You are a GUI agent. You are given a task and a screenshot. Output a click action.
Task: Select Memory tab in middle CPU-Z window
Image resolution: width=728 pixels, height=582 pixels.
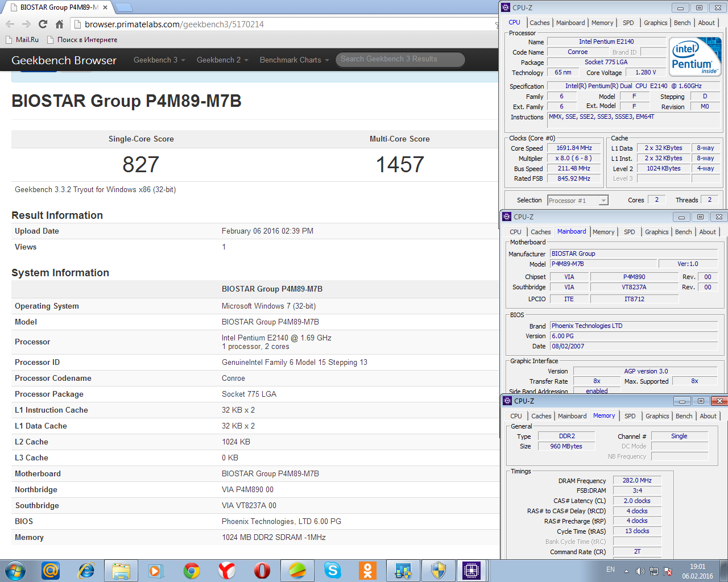coord(603,232)
